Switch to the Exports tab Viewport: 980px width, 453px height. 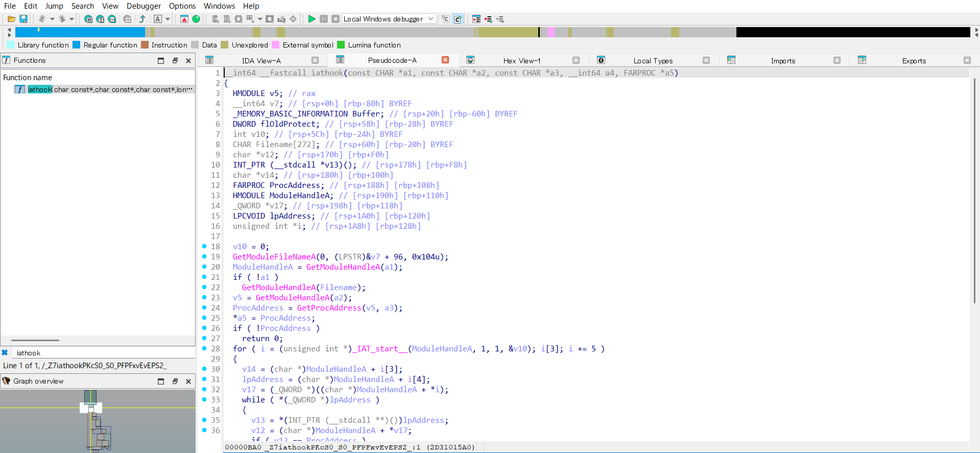(x=914, y=60)
